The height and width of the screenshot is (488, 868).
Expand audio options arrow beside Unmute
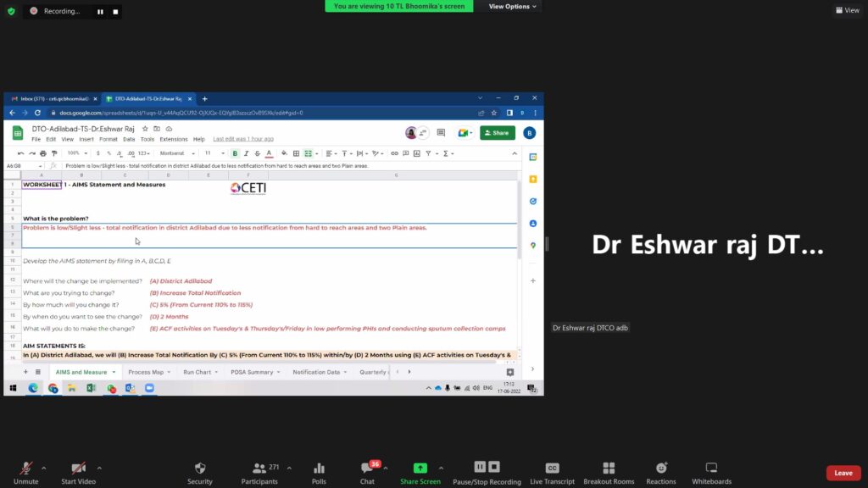[x=43, y=467]
